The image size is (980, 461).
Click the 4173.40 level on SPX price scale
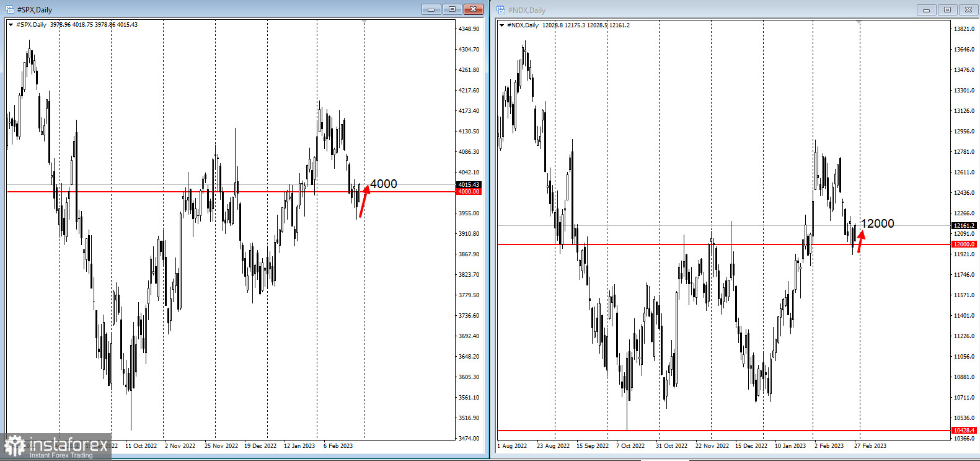469,111
